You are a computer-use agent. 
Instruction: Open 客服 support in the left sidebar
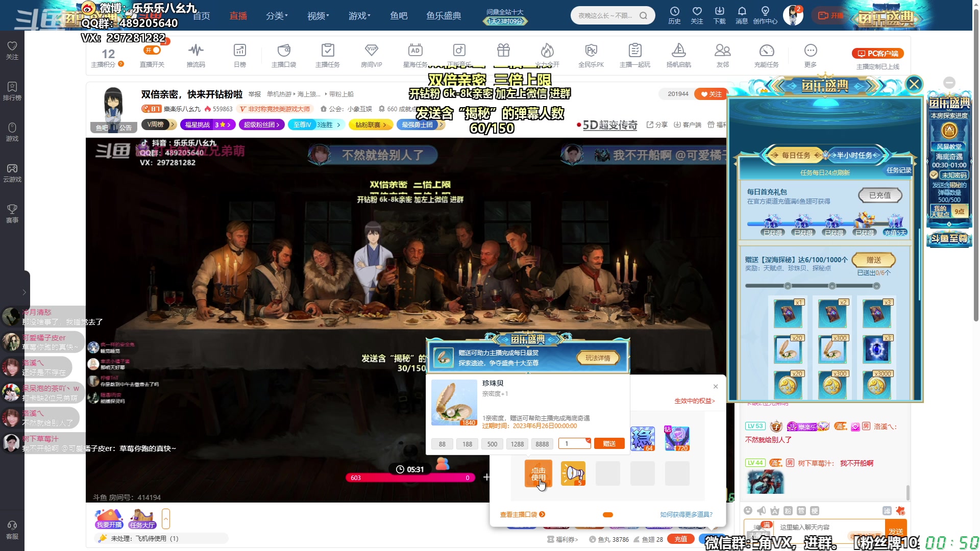(x=12, y=530)
